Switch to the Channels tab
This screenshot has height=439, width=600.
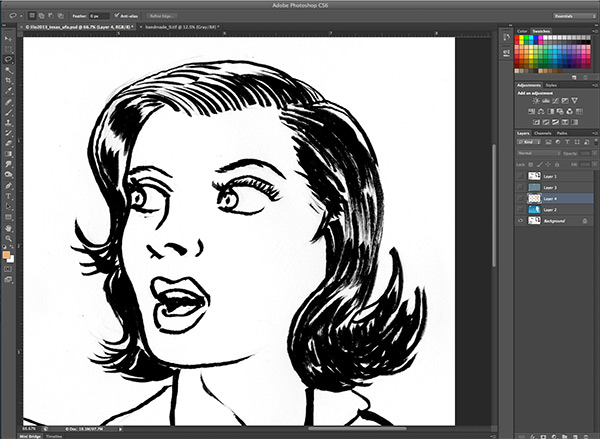coord(543,132)
